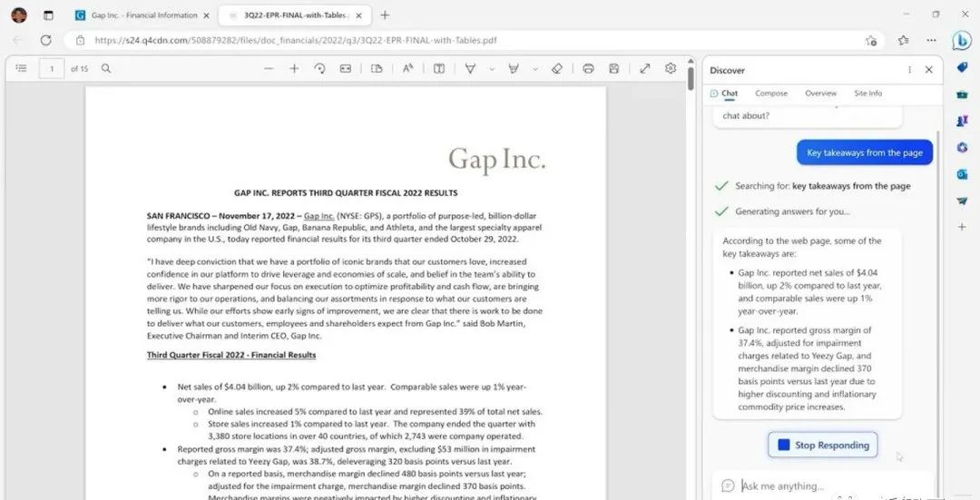Open the browser profile avatar

coord(19,15)
